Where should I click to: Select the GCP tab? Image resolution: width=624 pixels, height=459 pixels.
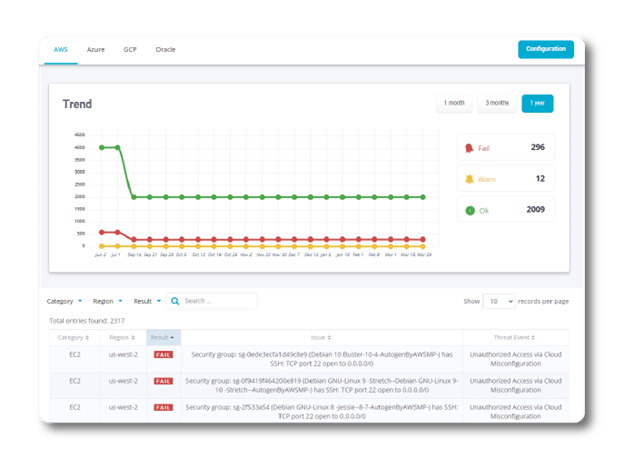click(x=130, y=49)
